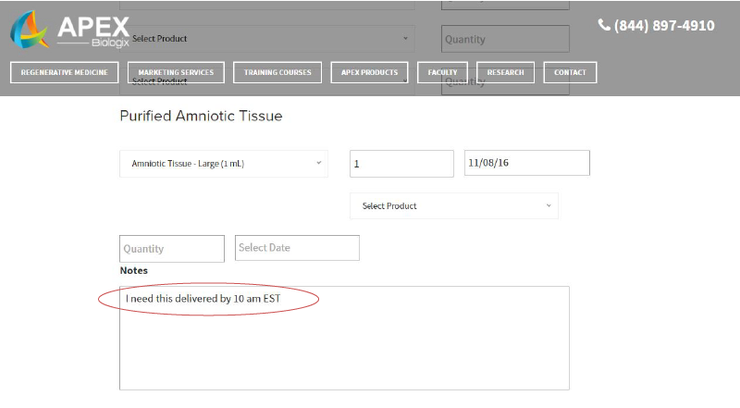Open the Regenerative Medicine menu
Viewport: 740px width, 408px height.
[64, 73]
